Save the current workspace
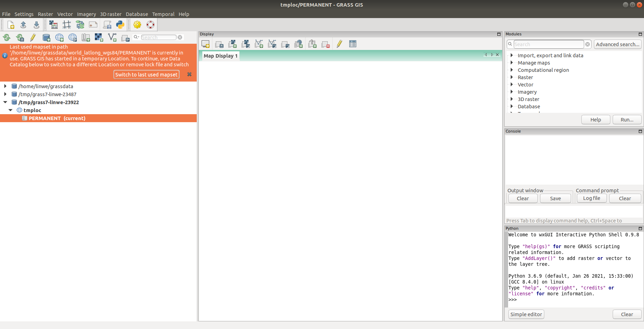This screenshot has height=329, width=644. click(36, 25)
